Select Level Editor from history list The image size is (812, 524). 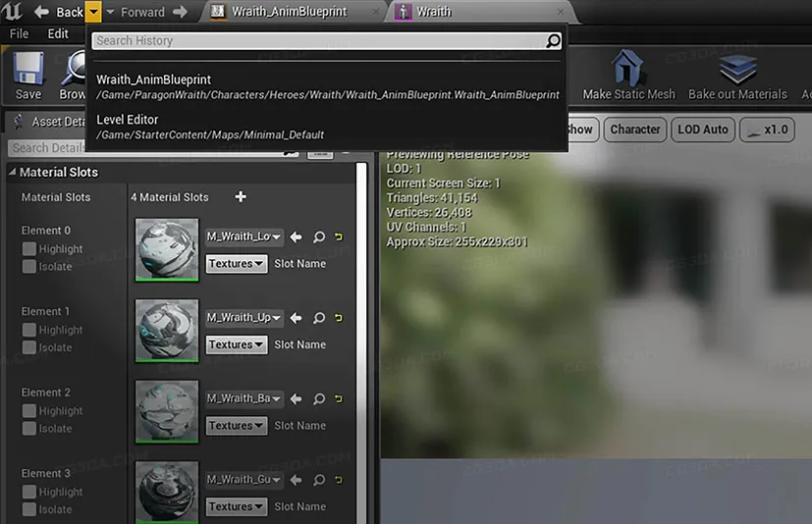tap(327, 127)
